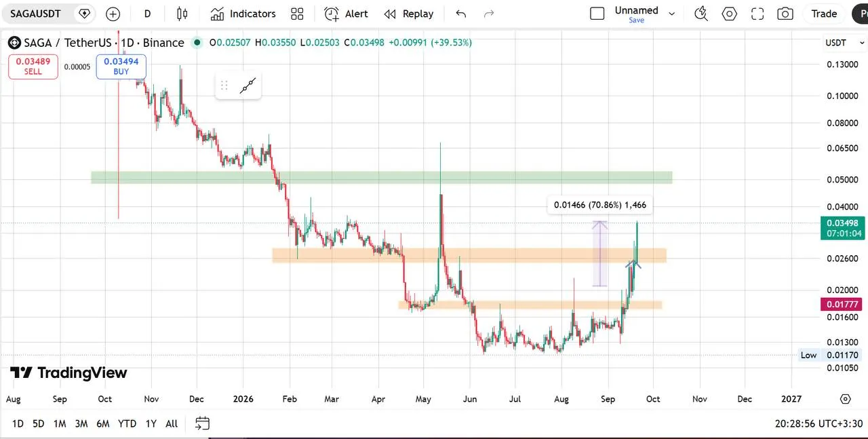The height and width of the screenshot is (439, 868).
Task: Click the diamond icon beside SAGAUSDT
Action: [x=84, y=14]
